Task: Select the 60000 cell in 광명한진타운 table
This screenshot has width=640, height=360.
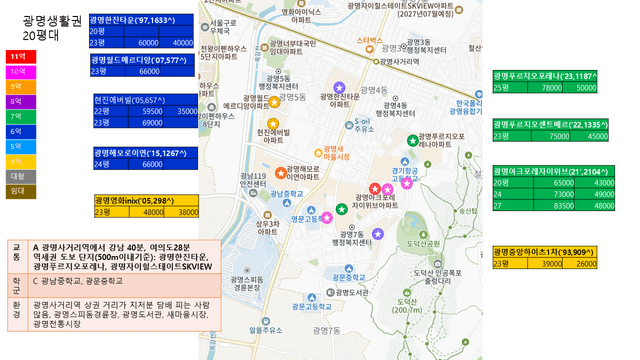Action: [x=141, y=43]
